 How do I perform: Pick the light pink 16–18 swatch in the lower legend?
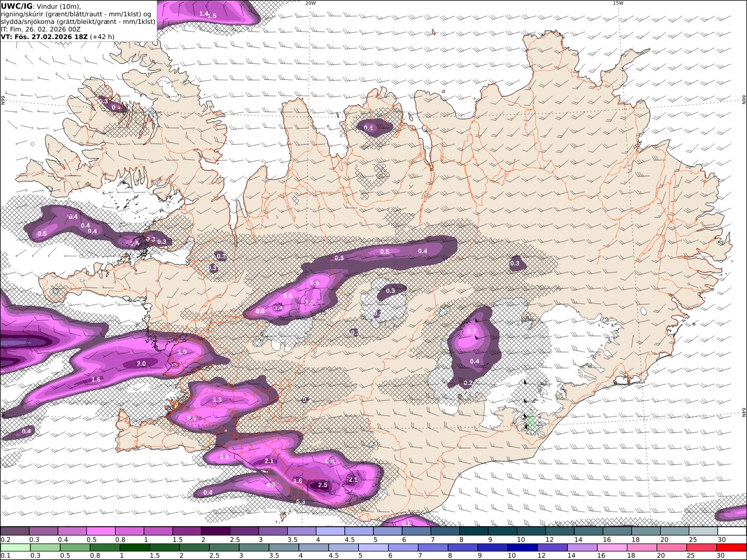612,547
